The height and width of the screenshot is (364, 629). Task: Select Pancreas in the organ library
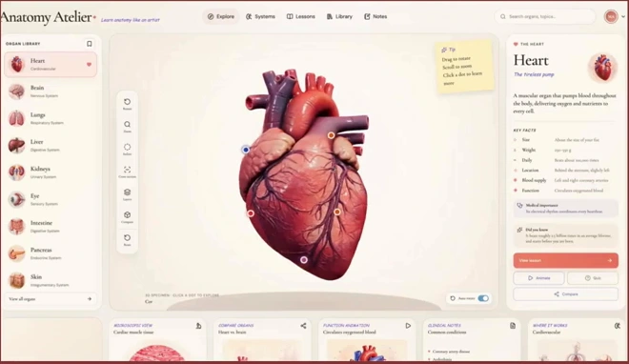(x=51, y=253)
